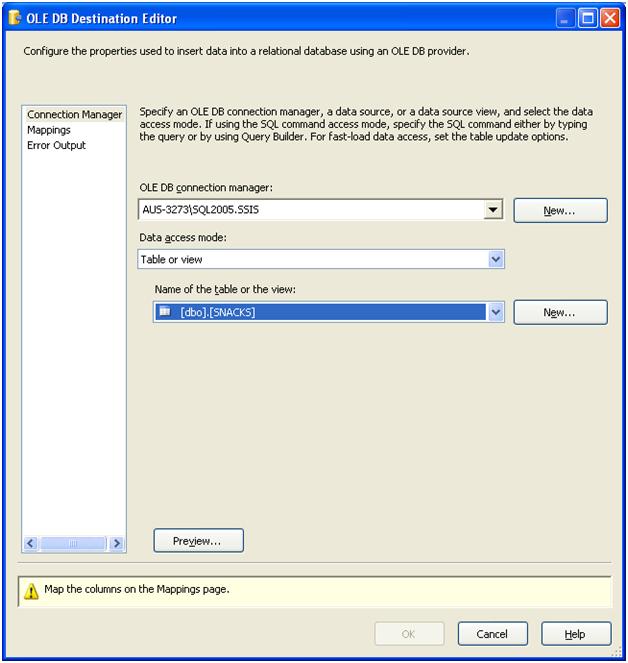628x663 pixels.
Task: Open the Mappings page
Action: tap(49, 130)
